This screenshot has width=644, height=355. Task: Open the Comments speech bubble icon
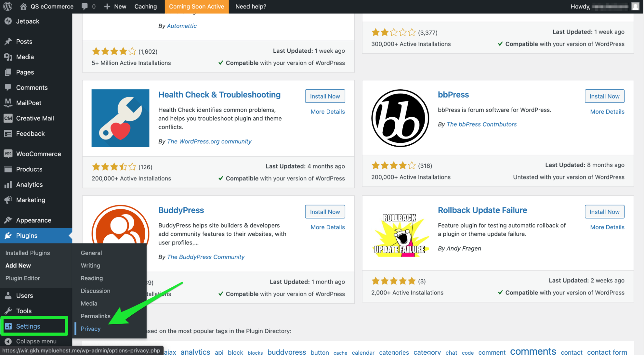click(x=8, y=87)
